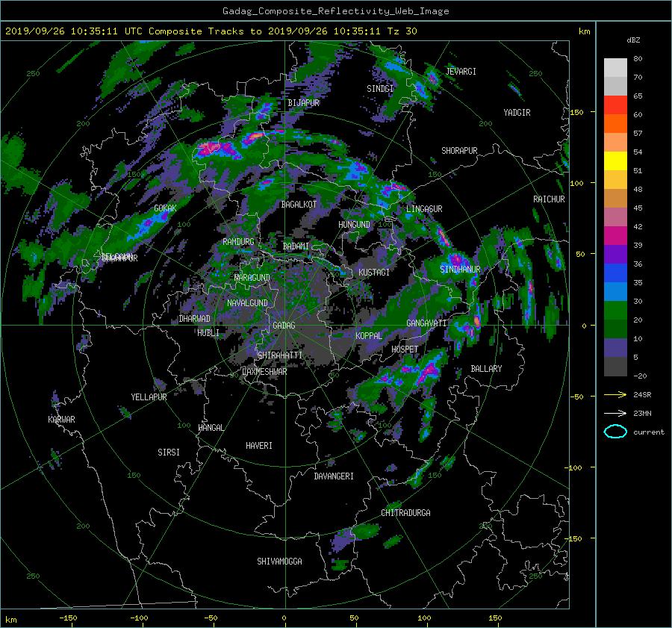The width and height of the screenshot is (672, 628).
Task: Click the LINGASUR city label
Action: [x=424, y=209]
